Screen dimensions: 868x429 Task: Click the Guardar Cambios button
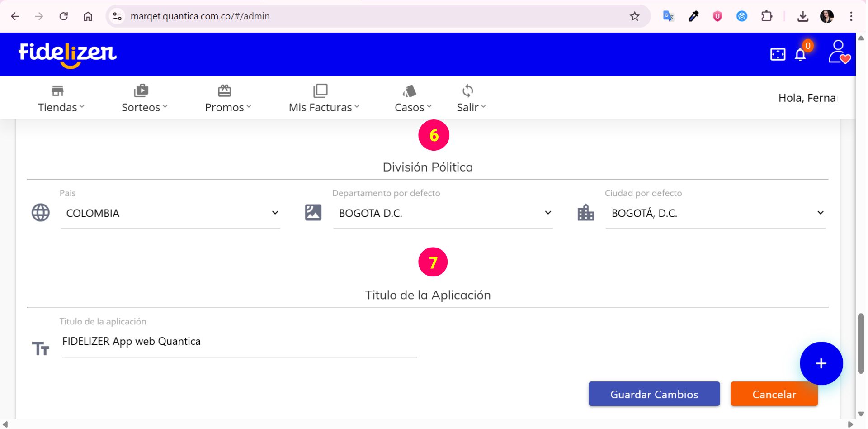654,394
